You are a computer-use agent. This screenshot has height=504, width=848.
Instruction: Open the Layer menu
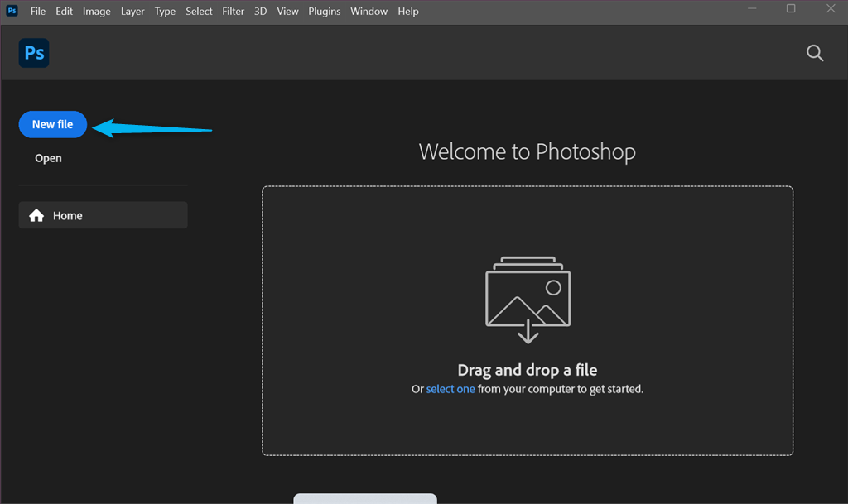coord(132,12)
